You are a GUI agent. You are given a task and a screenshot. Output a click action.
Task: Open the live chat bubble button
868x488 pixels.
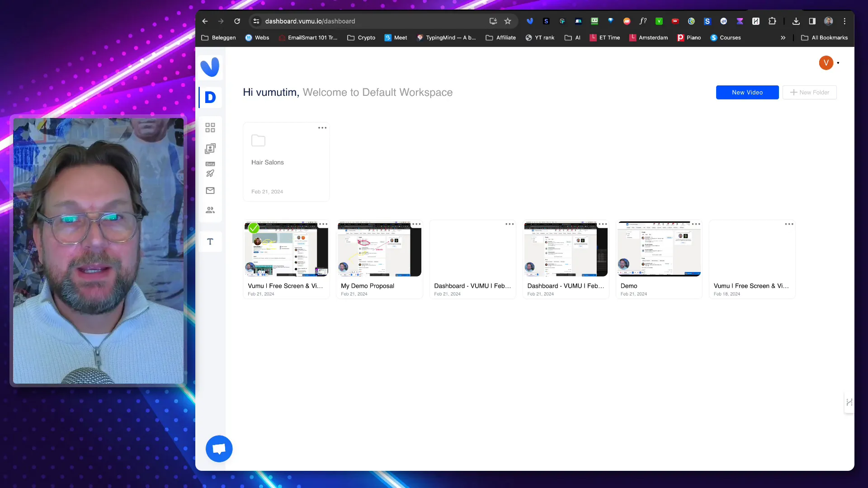point(219,449)
